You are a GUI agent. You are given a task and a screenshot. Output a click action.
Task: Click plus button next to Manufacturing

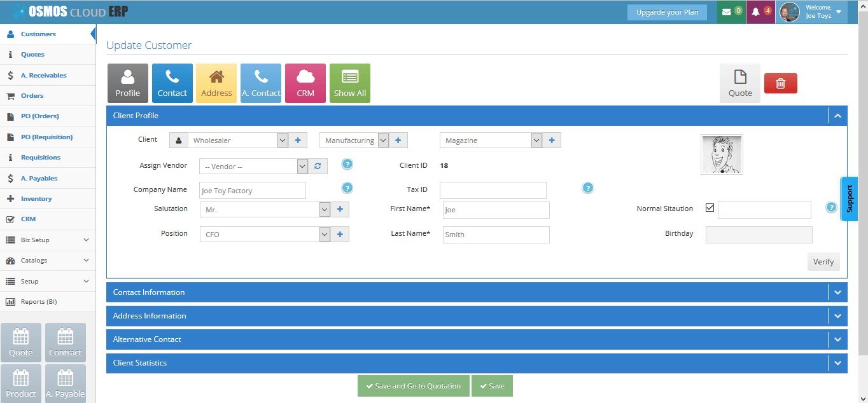398,140
